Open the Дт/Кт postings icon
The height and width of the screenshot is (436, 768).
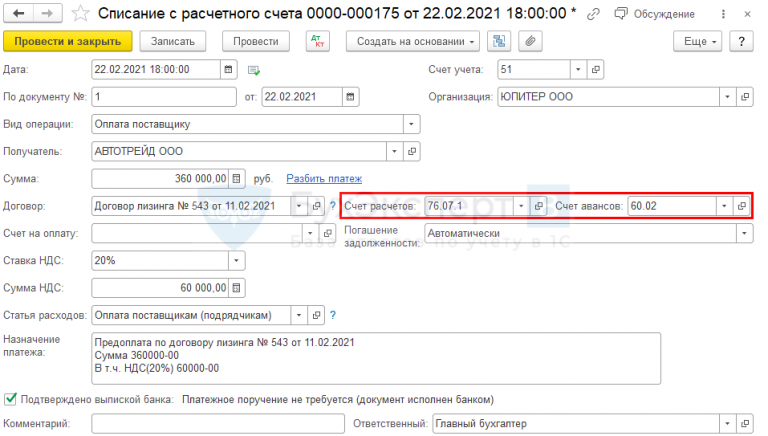coord(320,41)
